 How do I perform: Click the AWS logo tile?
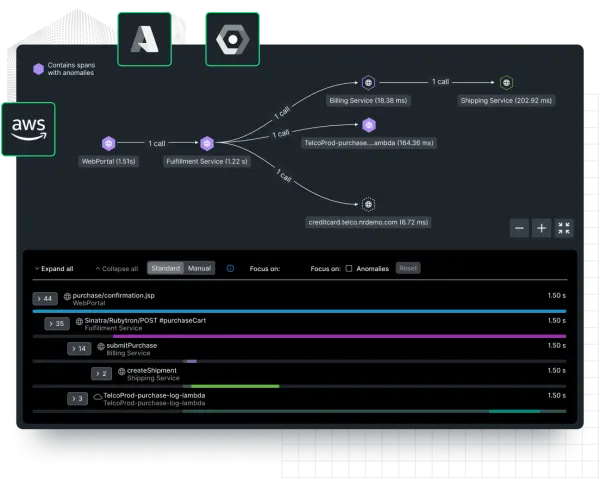29,129
